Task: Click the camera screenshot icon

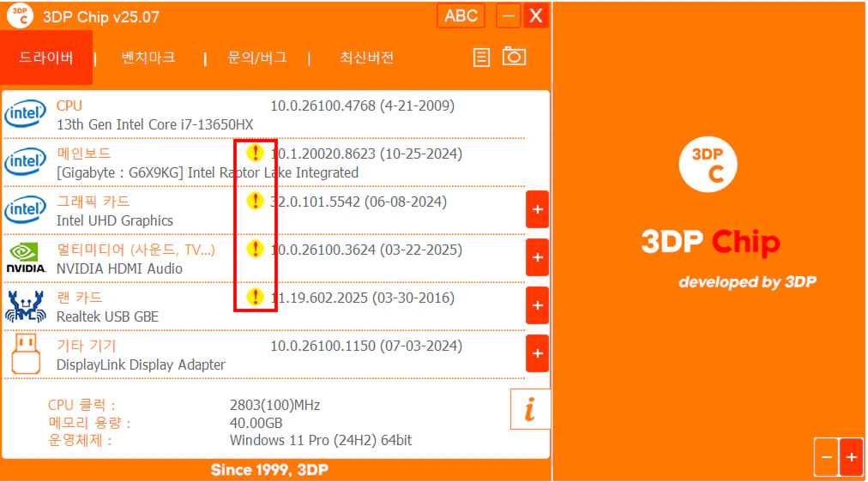Action: tap(515, 57)
